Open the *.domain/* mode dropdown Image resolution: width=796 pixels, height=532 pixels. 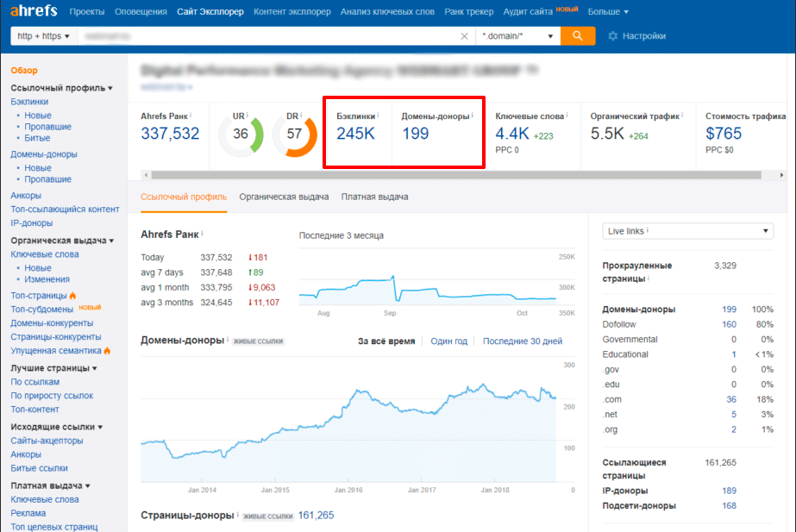point(516,36)
